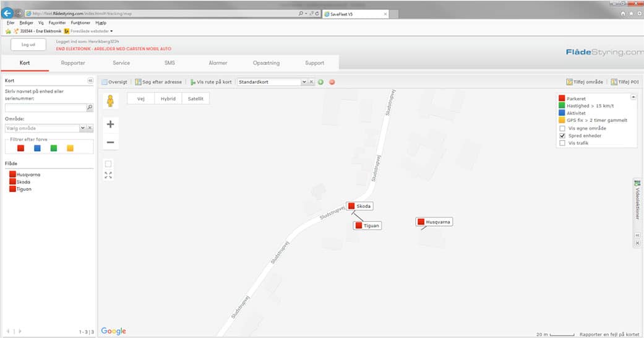
Task: Click the search magnifier for device name
Action: point(89,108)
